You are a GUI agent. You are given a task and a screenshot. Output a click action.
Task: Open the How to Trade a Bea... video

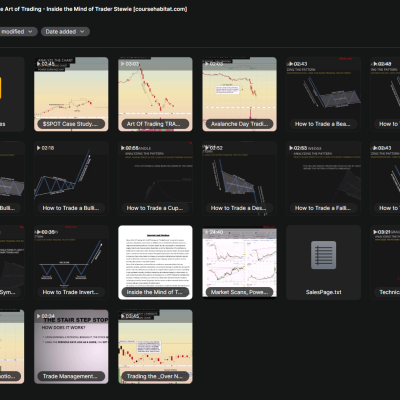pos(323,94)
